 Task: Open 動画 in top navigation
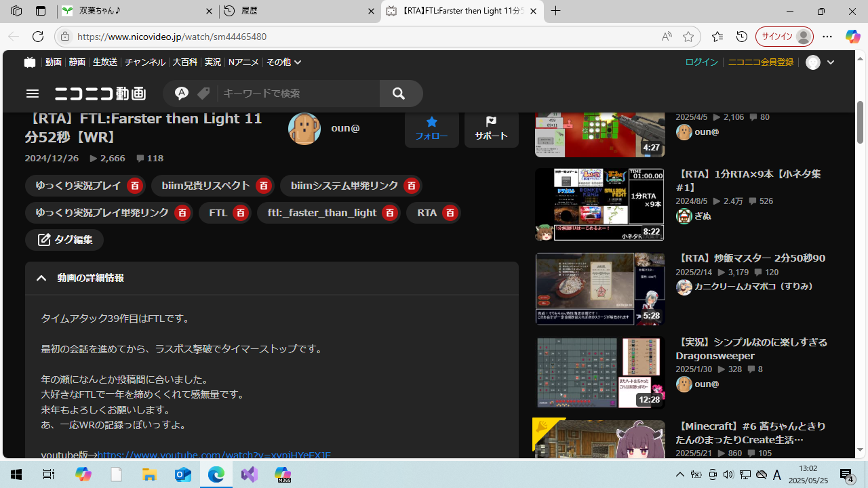coord(54,62)
